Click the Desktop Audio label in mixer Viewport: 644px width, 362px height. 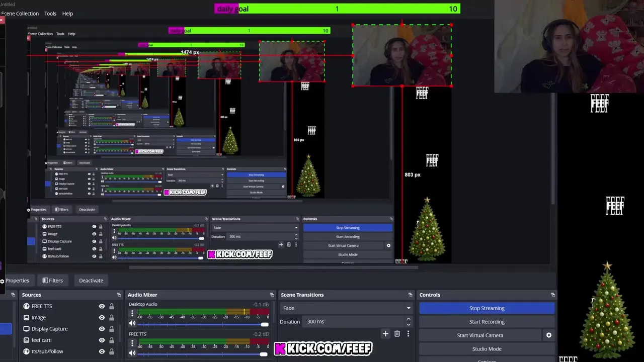143,304
